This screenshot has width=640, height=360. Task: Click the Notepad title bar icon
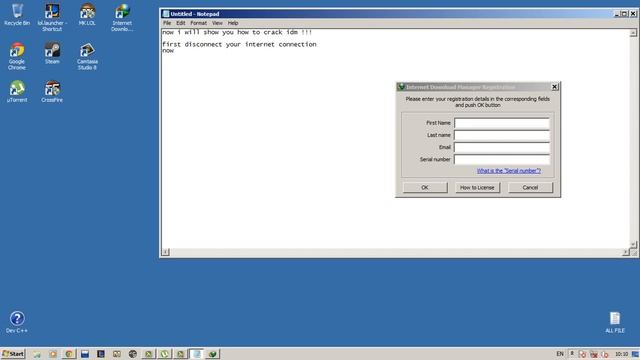(166, 14)
